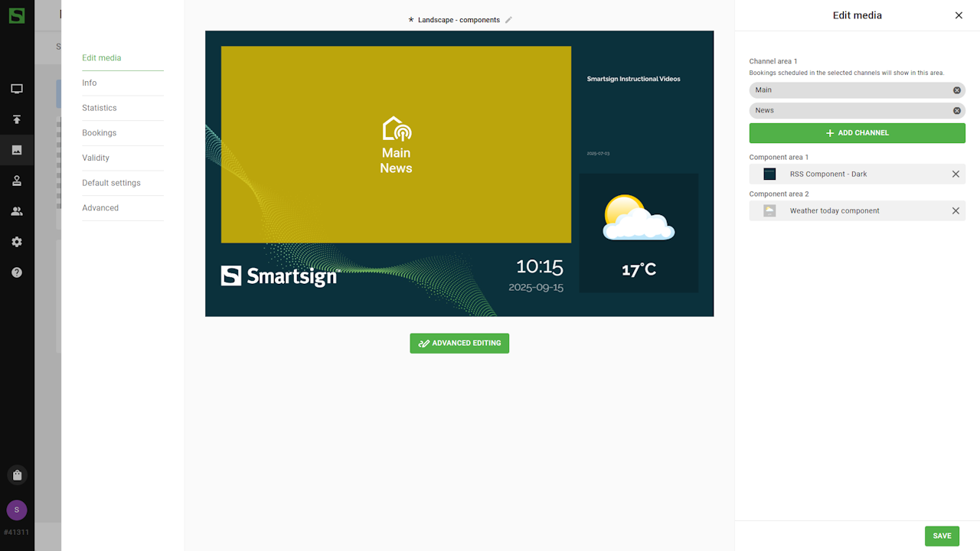Screen dimensions: 980x551
Task: Open the Users group icon in sidebar
Action: coord(17,211)
